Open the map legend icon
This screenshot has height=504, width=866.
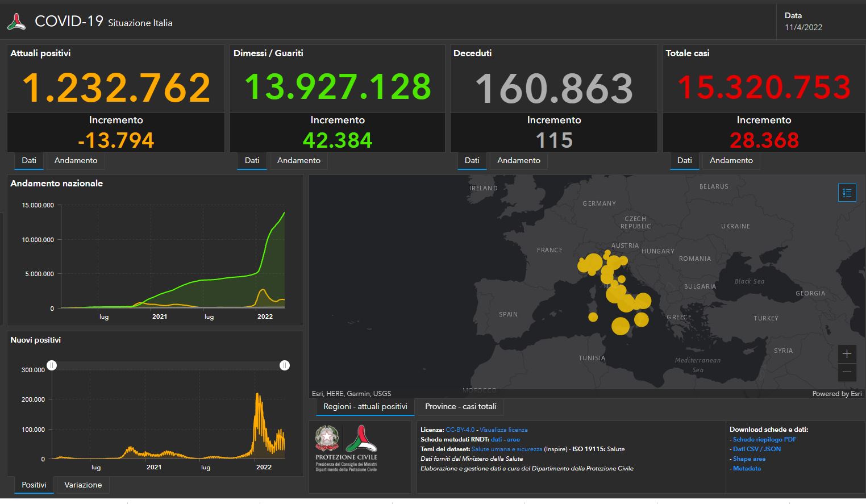pyautogui.click(x=847, y=193)
